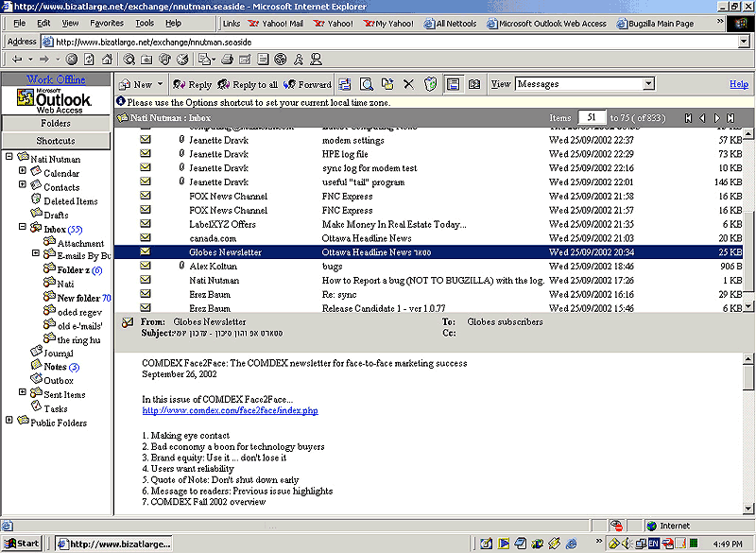Expand the Calendar folder
This screenshot has width=756, height=553.
22,170
